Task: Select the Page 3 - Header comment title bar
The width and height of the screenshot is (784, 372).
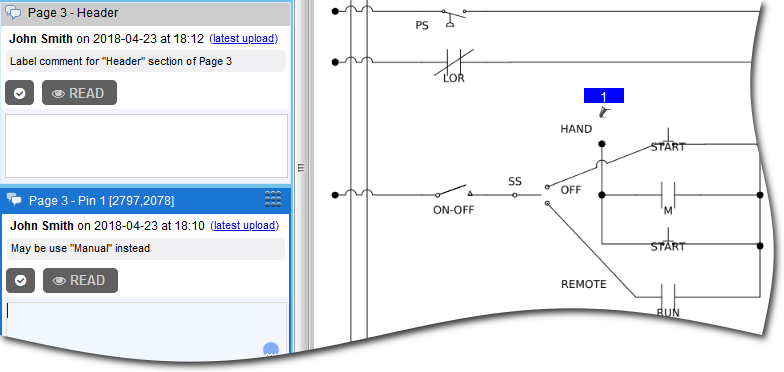Action: [x=146, y=13]
